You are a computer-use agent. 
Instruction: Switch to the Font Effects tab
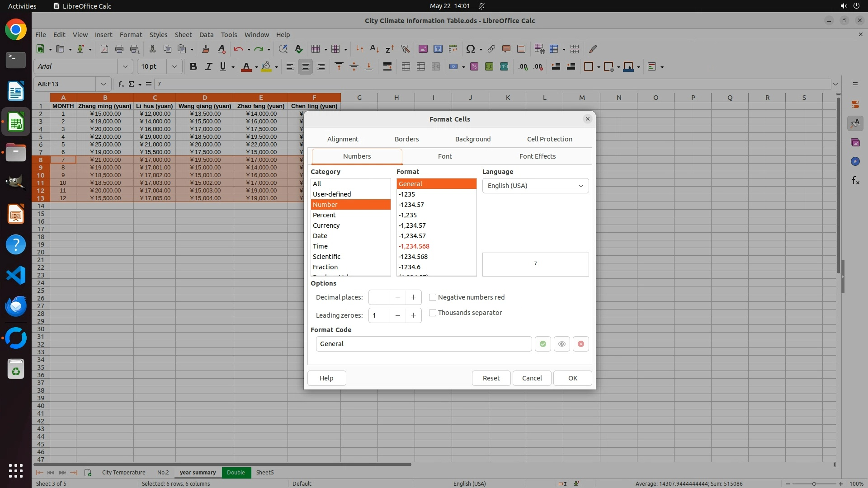point(537,156)
